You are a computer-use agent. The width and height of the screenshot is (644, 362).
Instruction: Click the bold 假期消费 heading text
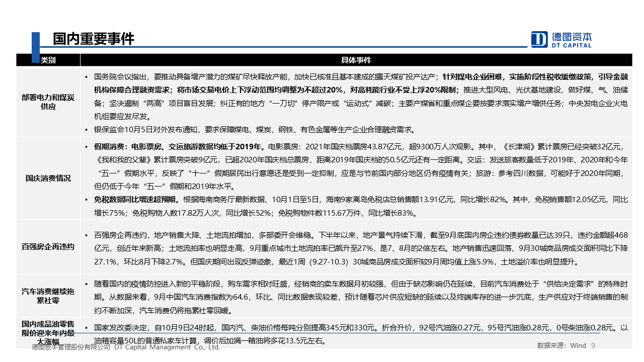click(x=179, y=147)
